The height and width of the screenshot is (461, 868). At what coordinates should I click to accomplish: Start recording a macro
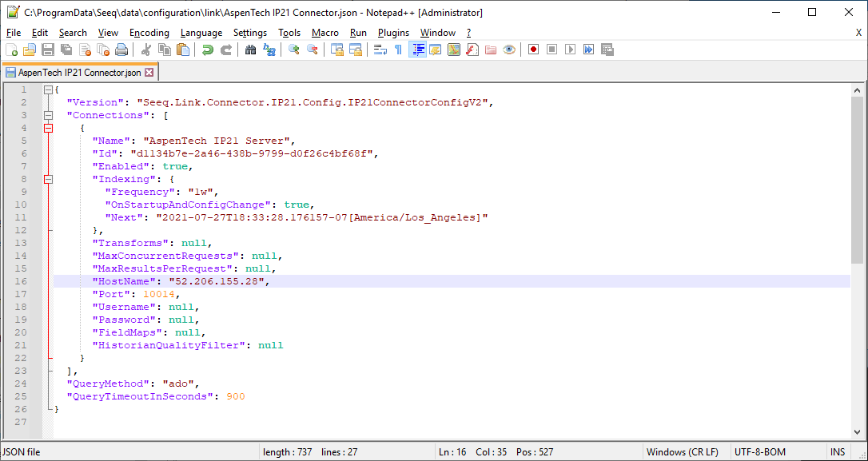[x=534, y=50]
